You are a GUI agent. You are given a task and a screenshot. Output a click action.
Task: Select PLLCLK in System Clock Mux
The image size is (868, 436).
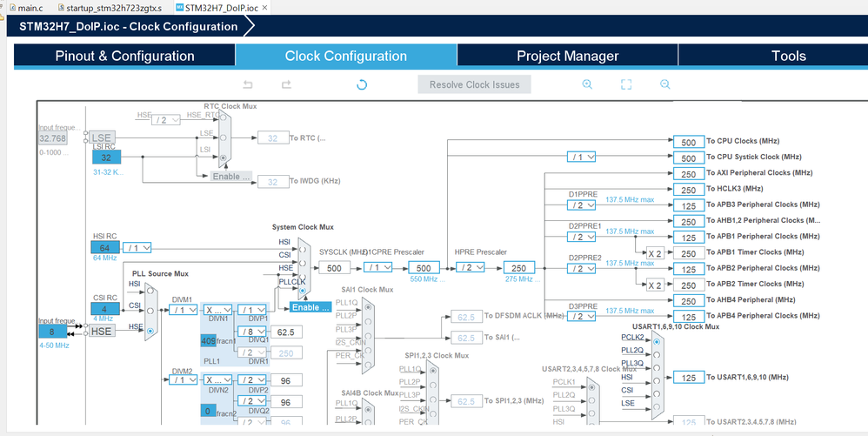click(x=303, y=291)
